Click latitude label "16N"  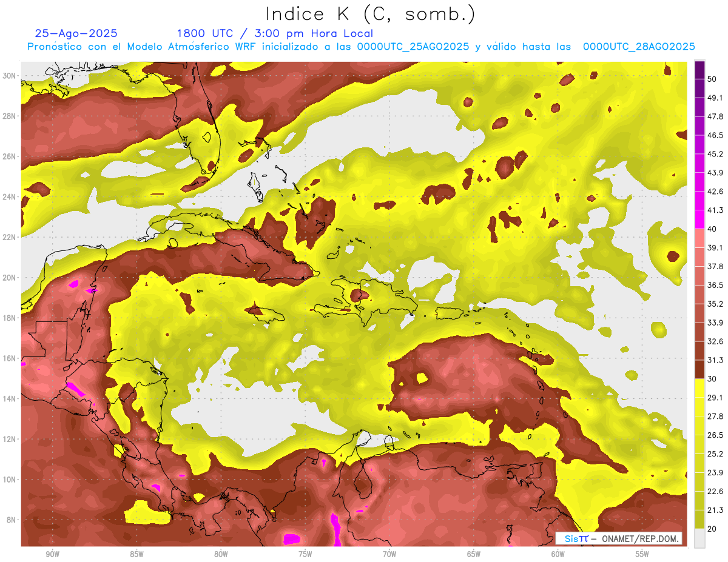[x=9, y=358]
